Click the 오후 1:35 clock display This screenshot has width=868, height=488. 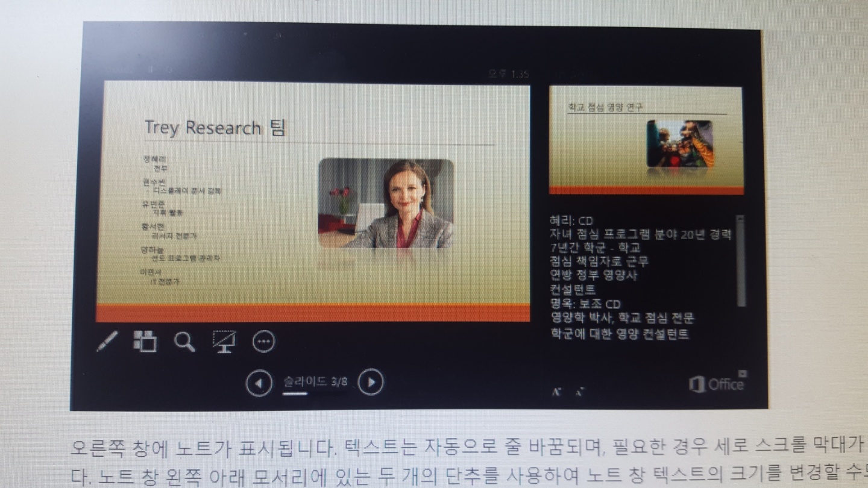coord(509,74)
